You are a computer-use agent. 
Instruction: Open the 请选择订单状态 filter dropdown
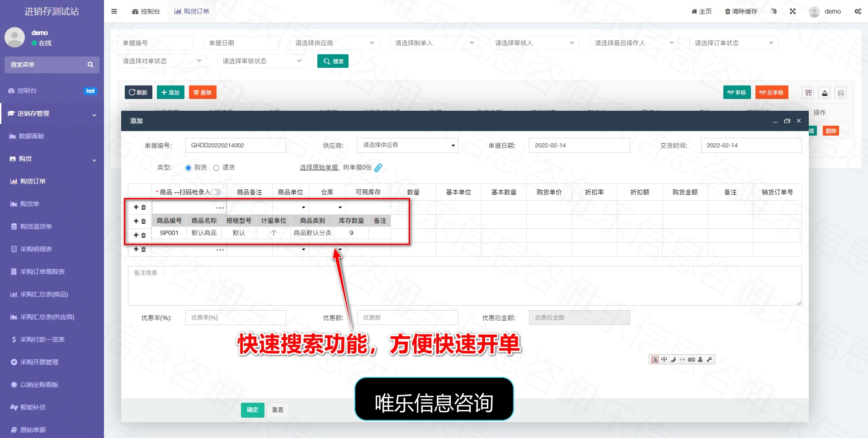(x=734, y=43)
